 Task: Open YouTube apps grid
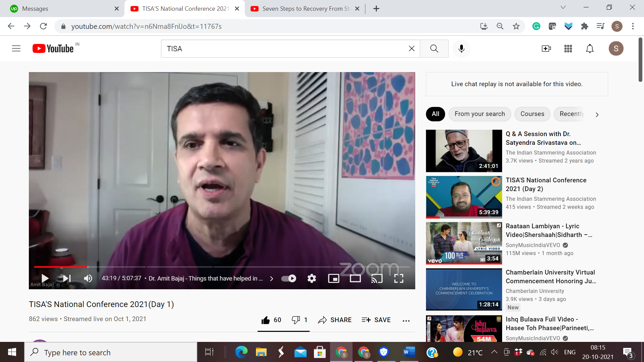pos(568,49)
